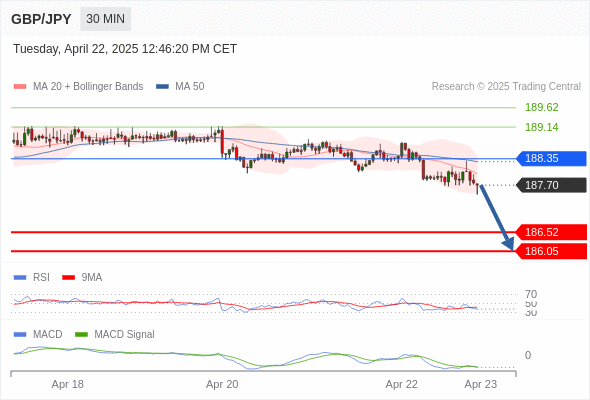Click the Apr 22 date axis label
Screen dimensions: 590x400
[x=401, y=384]
